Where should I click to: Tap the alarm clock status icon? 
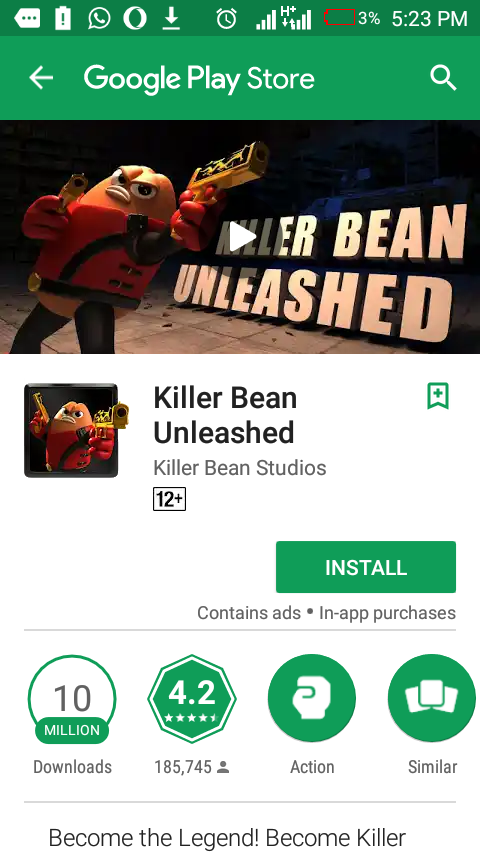coord(226,19)
